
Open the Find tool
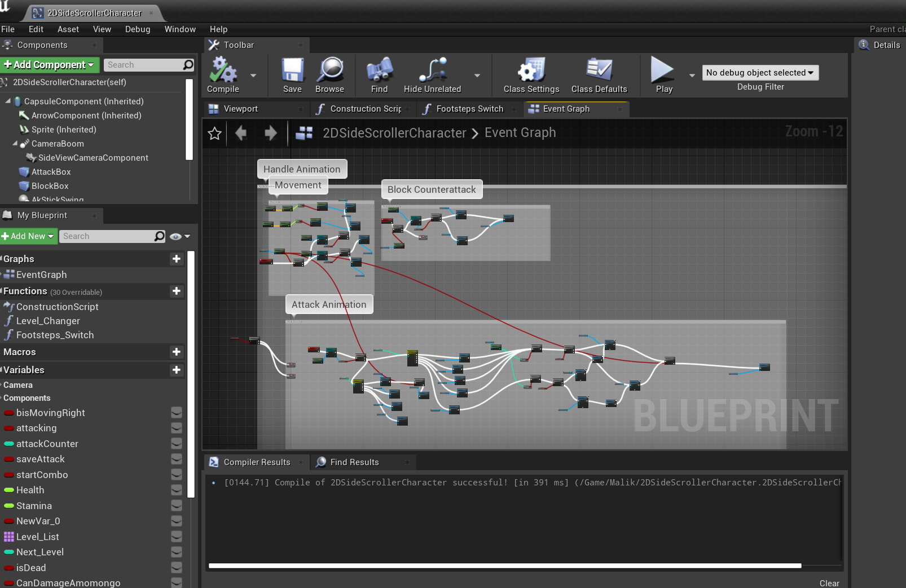click(378, 75)
